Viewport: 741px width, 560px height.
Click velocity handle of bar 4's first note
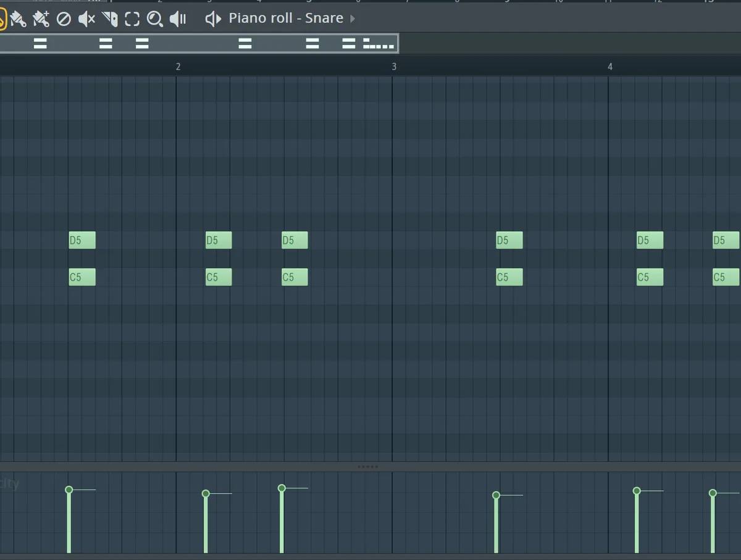point(637,491)
